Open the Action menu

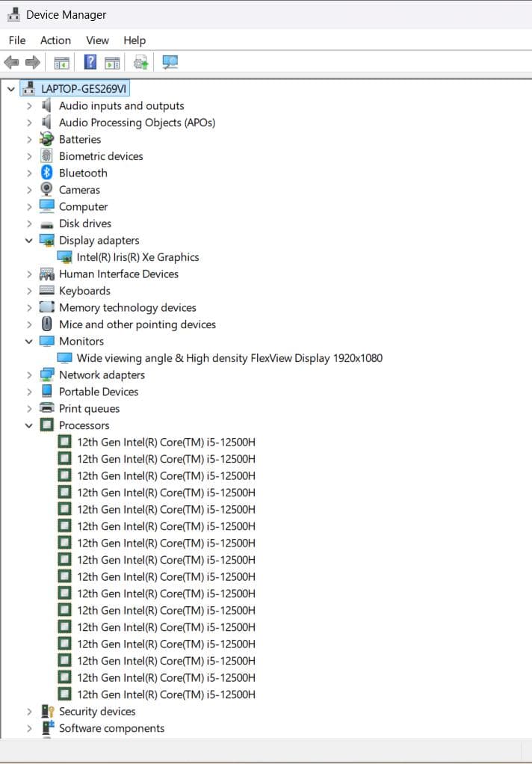tap(55, 40)
